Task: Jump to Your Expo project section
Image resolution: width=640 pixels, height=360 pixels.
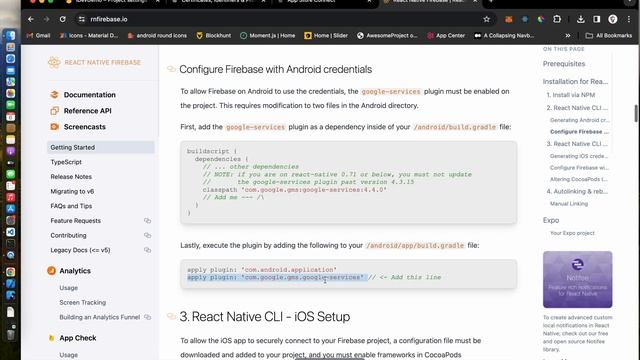Action: pos(572,233)
